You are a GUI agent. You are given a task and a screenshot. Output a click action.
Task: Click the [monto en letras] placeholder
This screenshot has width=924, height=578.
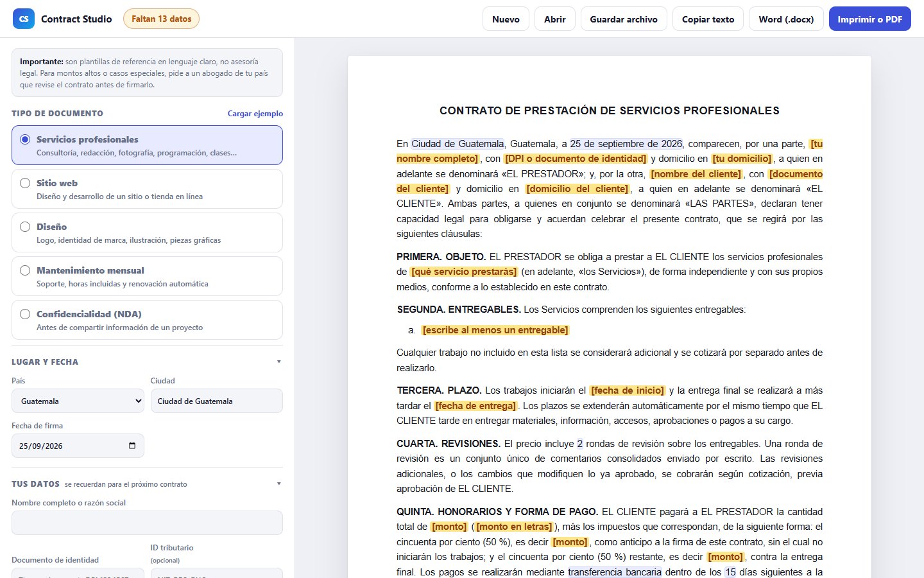click(x=514, y=527)
